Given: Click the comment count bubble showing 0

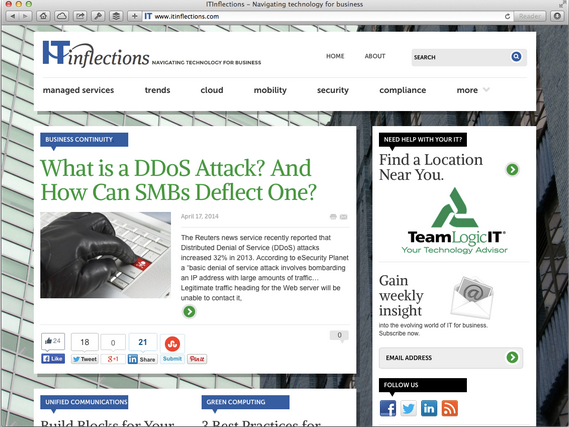Looking at the screenshot, I should pyautogui.click(x=339, y=336).
